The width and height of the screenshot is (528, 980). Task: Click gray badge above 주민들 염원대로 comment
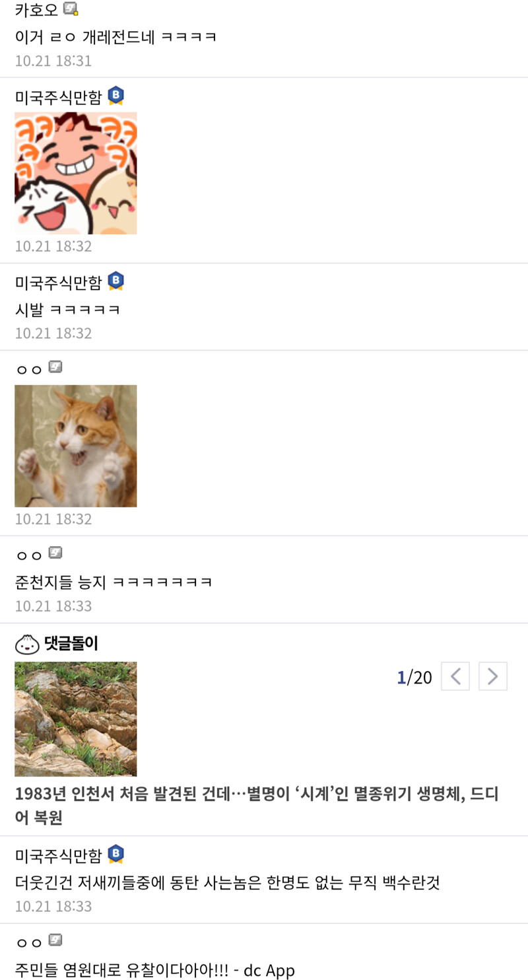tap(55, 940)
